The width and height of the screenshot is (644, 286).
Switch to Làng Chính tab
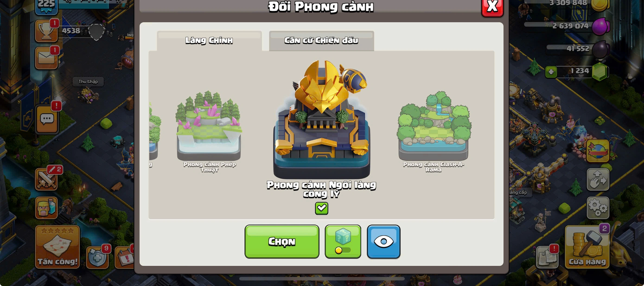[x=209, y=41]
